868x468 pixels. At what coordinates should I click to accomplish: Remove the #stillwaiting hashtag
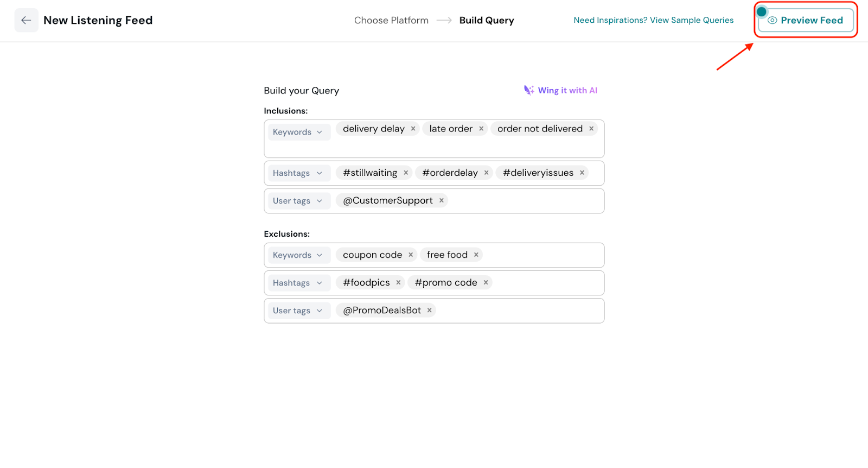[406, 173]
